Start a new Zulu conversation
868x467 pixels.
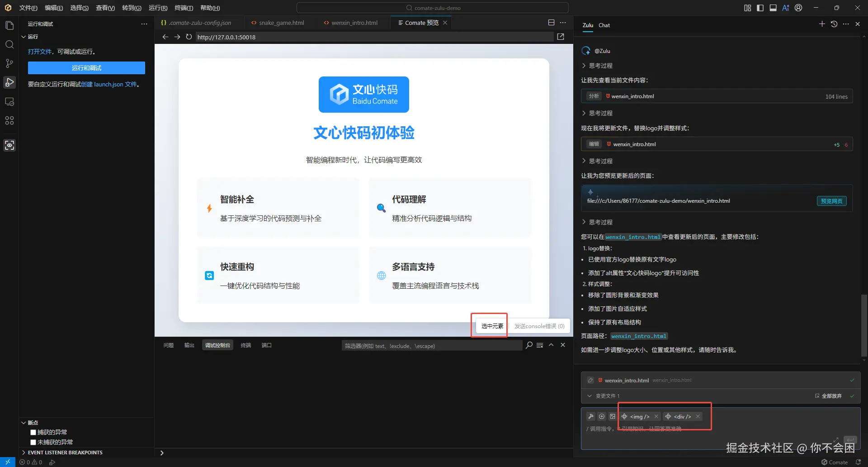822,24
